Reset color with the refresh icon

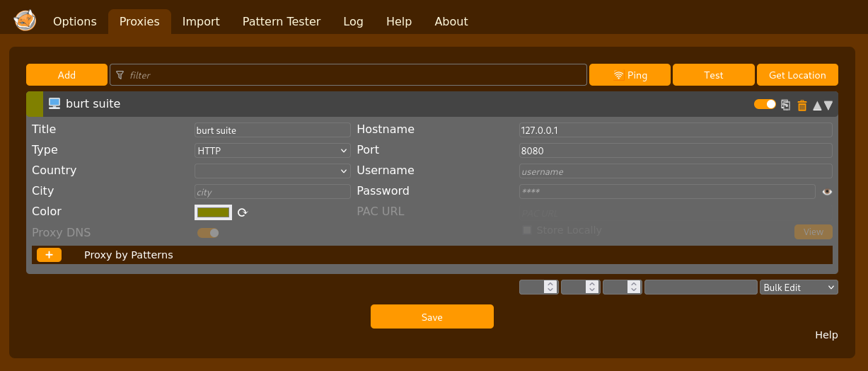242,212
